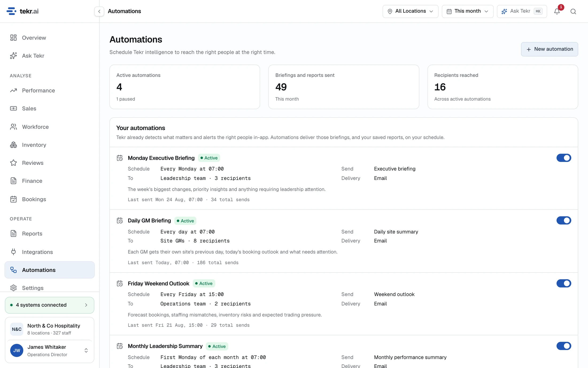Screen dimensions: 588x368
Task: Open Monday Executive Briefing automation title
Action: point(161,158)
